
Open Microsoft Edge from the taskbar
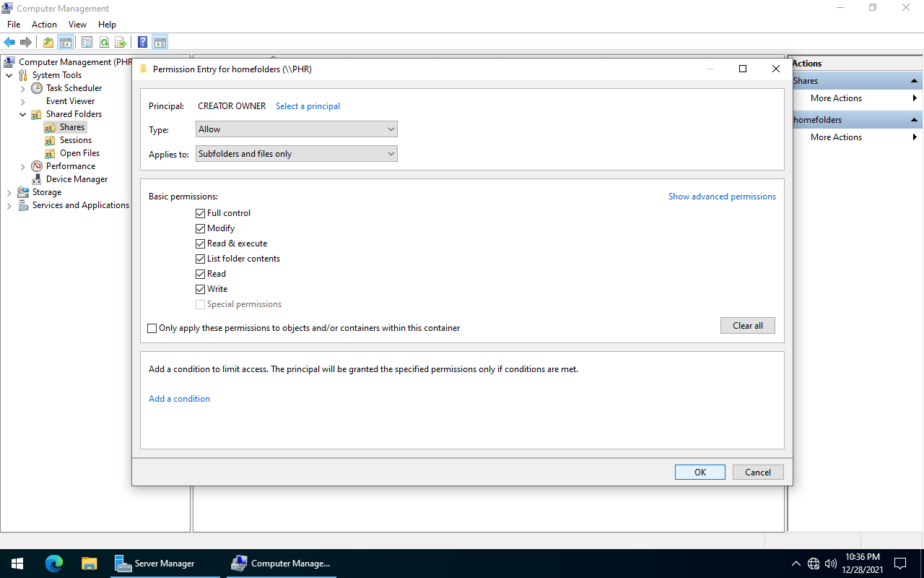click(x=54, y=564)
